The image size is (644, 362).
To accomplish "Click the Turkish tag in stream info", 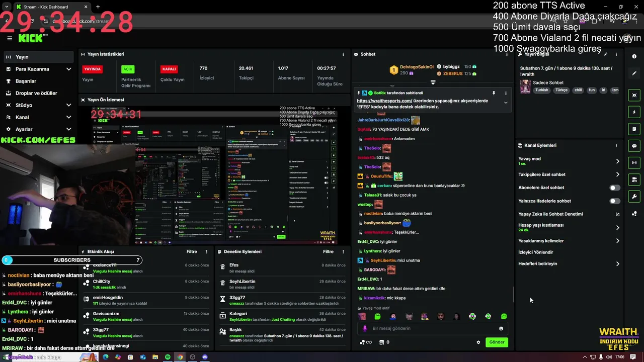I will tap(542, 90).
